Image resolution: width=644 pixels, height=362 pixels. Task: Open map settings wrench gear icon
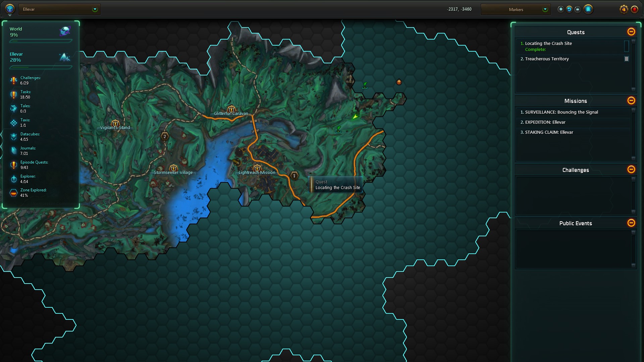[x=624, y=9]
